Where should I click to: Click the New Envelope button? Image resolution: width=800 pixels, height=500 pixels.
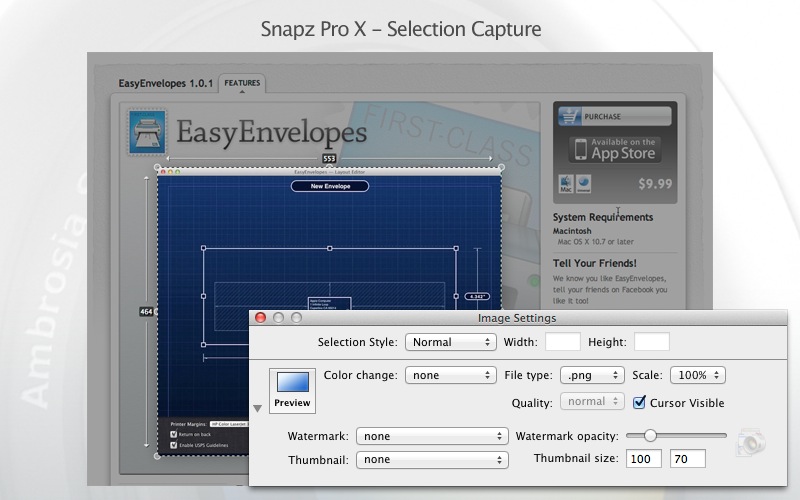click(x=330, y=186)
